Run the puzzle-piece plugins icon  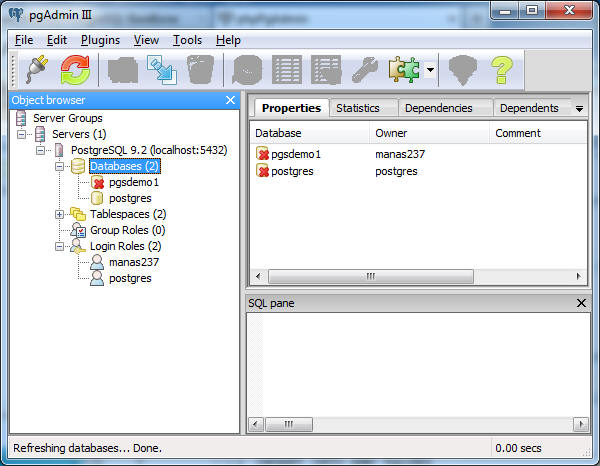tap(404, 70)
